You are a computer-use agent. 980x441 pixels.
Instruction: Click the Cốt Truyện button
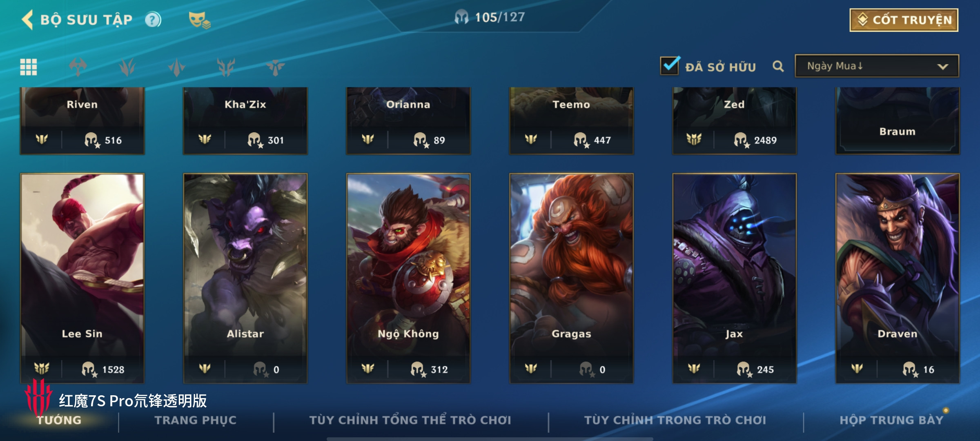click(904, 20)
